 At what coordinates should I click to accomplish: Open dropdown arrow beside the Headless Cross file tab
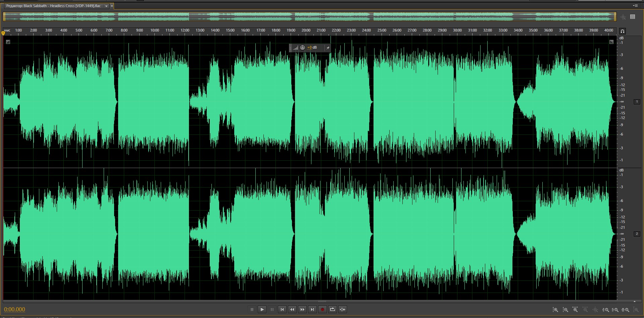coord(106,6)
